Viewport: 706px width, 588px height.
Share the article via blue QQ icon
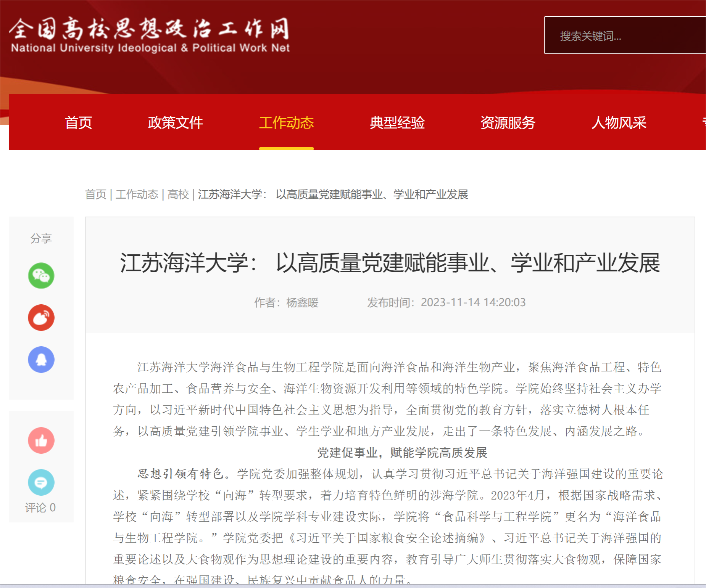coord(41,360)
